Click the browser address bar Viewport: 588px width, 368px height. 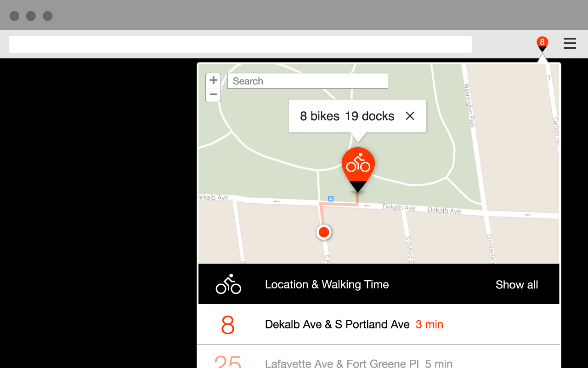pos(240,44)
